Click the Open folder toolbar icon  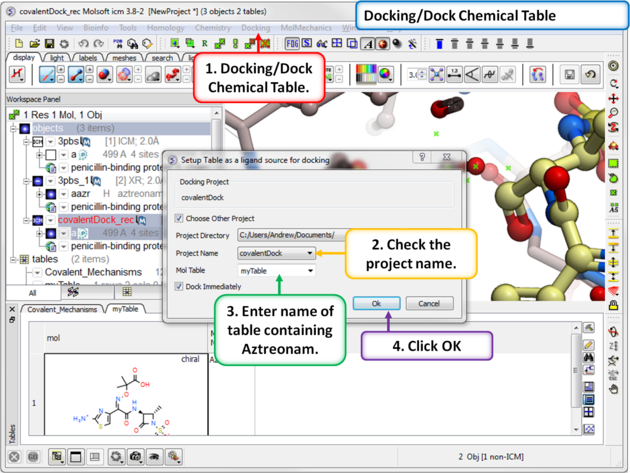click(35, 43)
